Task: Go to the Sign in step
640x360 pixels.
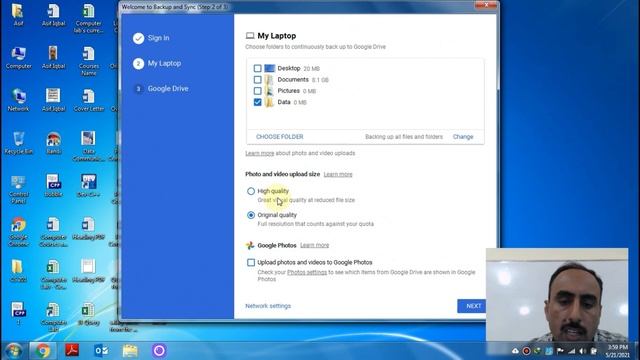Action: [151, 38]
